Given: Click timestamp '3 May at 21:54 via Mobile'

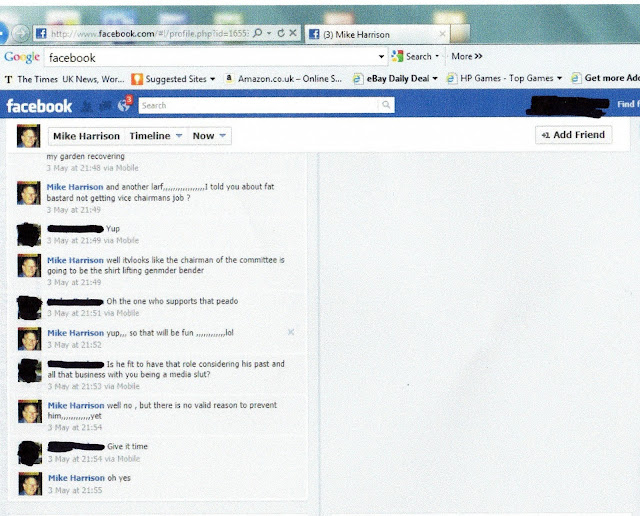Looking at the screenshot, I should pos(94,459).
